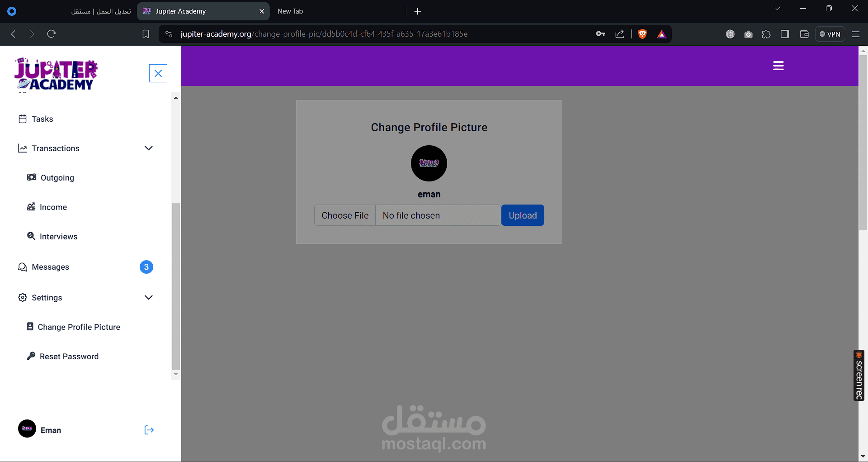Click the Choose File button
868x462 pixels.
pyautogui.click(x=345, y=215)
